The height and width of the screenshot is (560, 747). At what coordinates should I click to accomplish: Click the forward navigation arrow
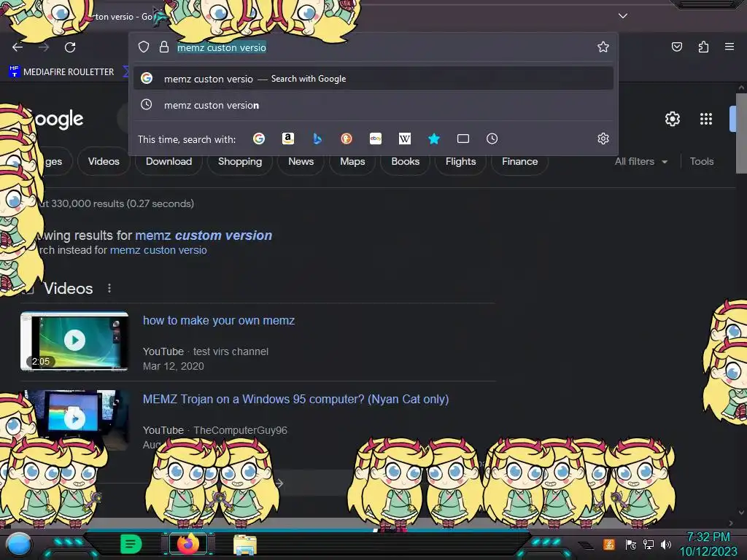point(44,47)
